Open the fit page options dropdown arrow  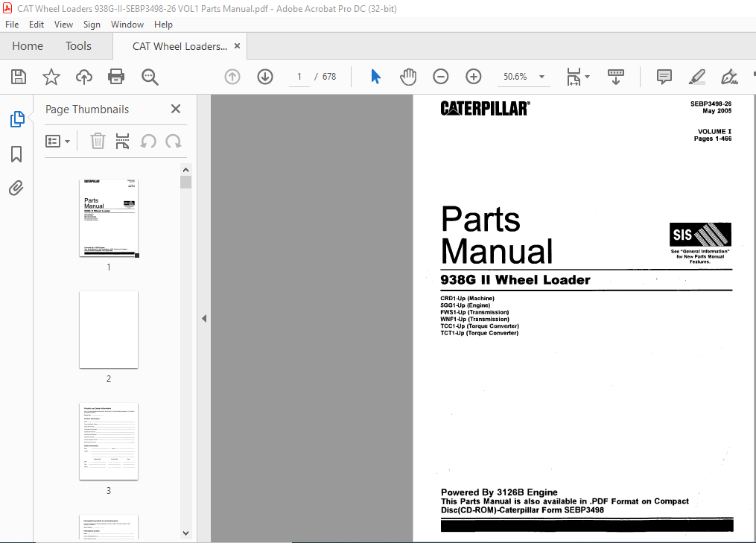(587, 77)
